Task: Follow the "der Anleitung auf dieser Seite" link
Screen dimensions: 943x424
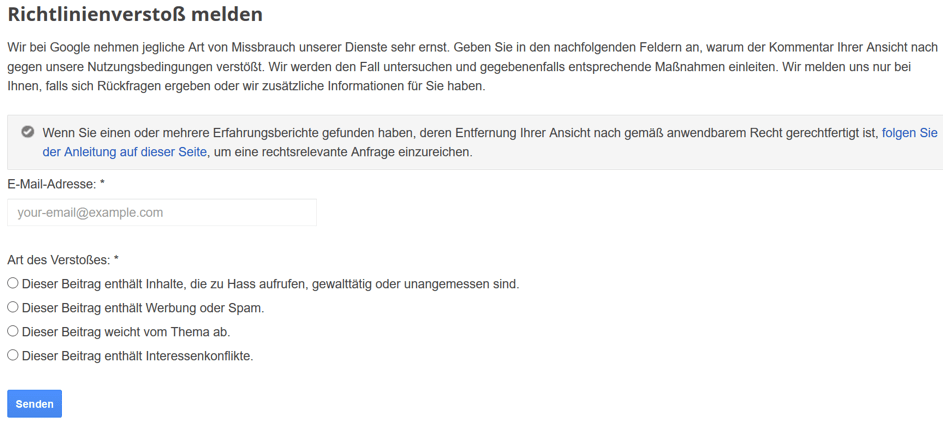Action: tap(124, 152)
